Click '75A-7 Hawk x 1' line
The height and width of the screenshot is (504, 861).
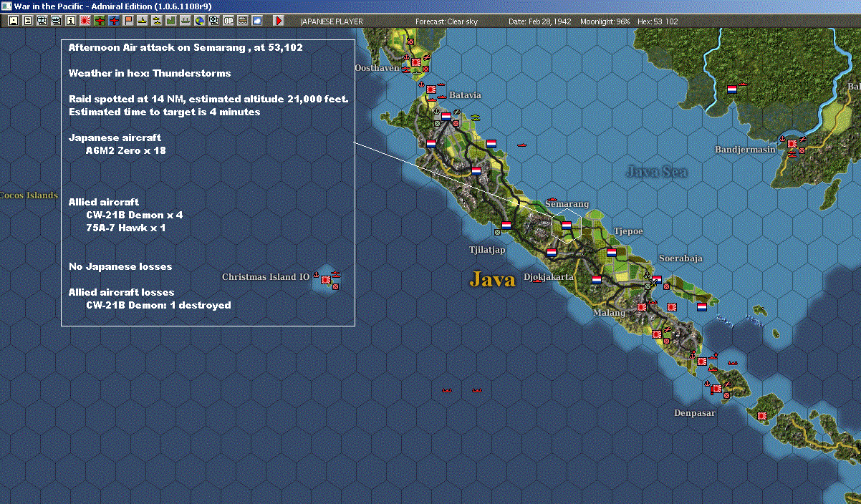(x=126, y=228)
